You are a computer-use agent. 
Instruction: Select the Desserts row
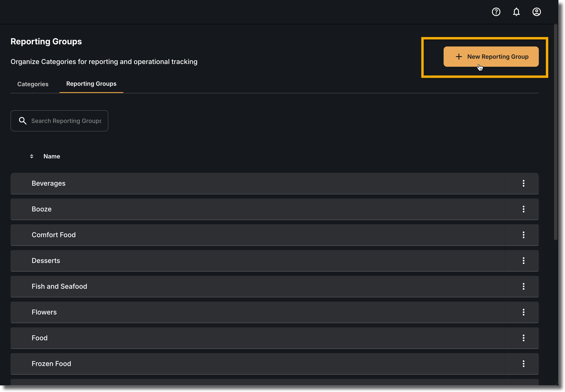pyautogui.click(x=274, y=261)
